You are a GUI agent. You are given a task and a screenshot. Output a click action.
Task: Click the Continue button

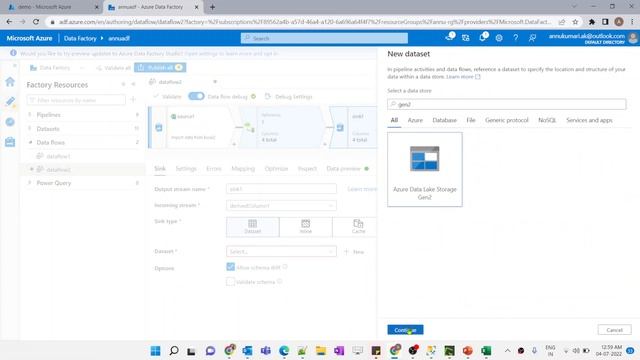click(x=405, y=330)
